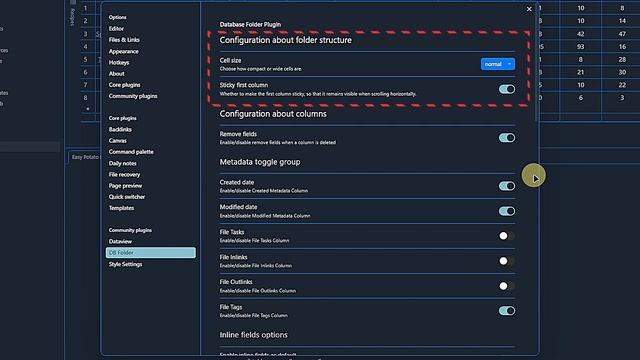
Task: Open Hotkeys settings
Action: click(x=119, y=62)
